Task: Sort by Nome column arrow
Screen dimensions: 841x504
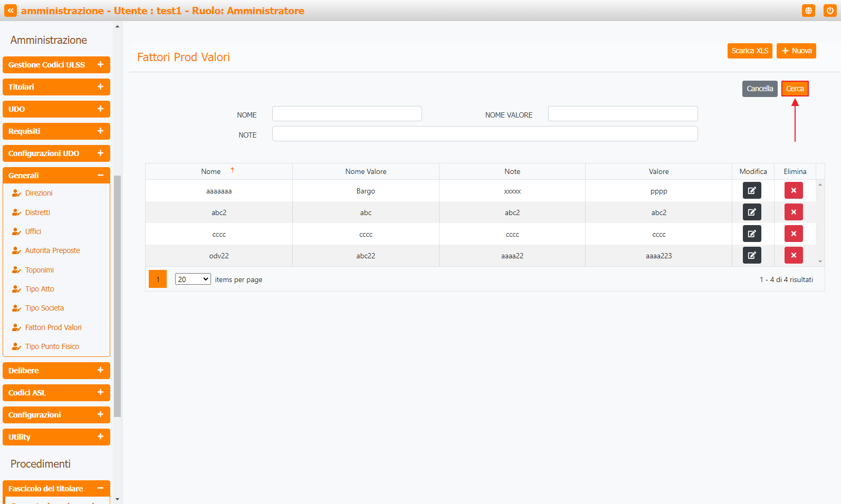Action: (232, 170)
